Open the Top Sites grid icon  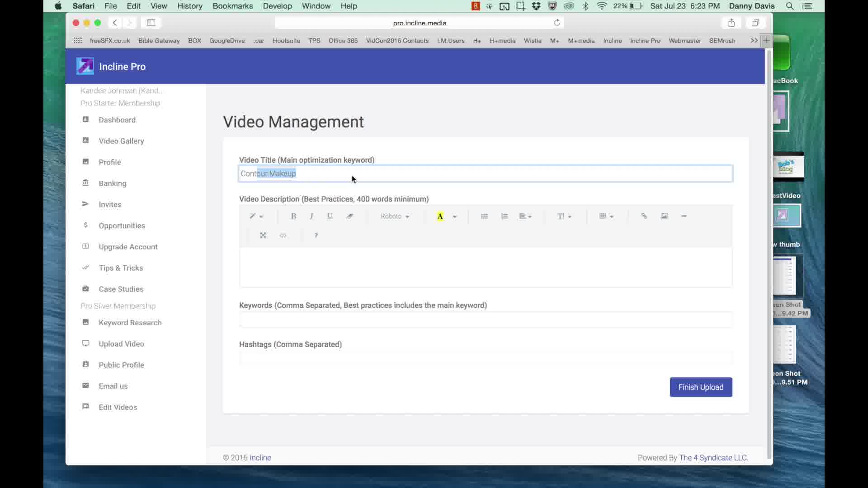point(78,41)
